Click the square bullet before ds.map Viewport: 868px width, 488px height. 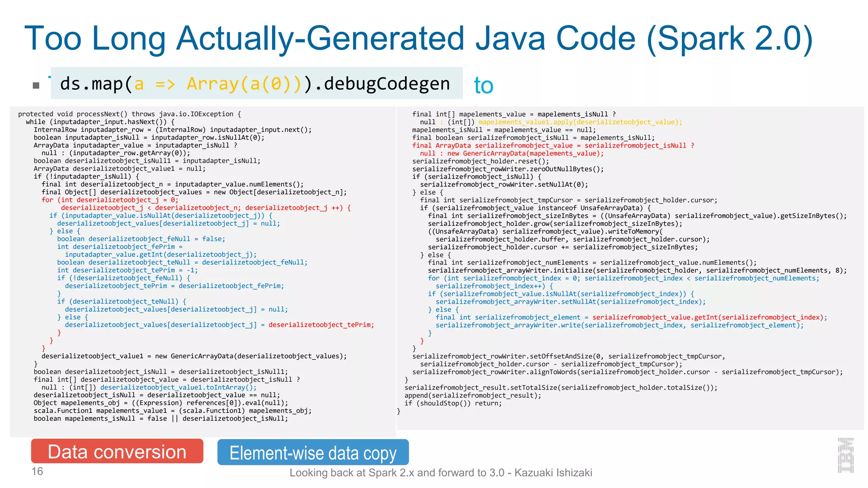36,86
